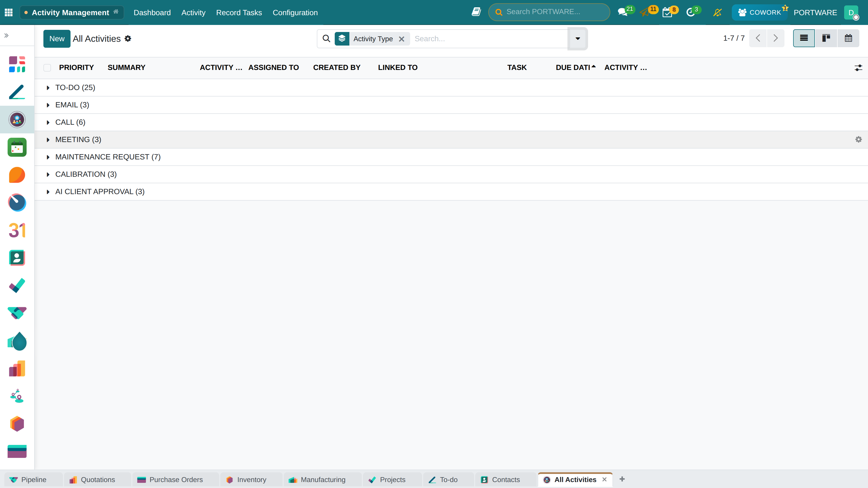
Task: Click the muted notifications bell icon
Action: [x=717, y=12]
